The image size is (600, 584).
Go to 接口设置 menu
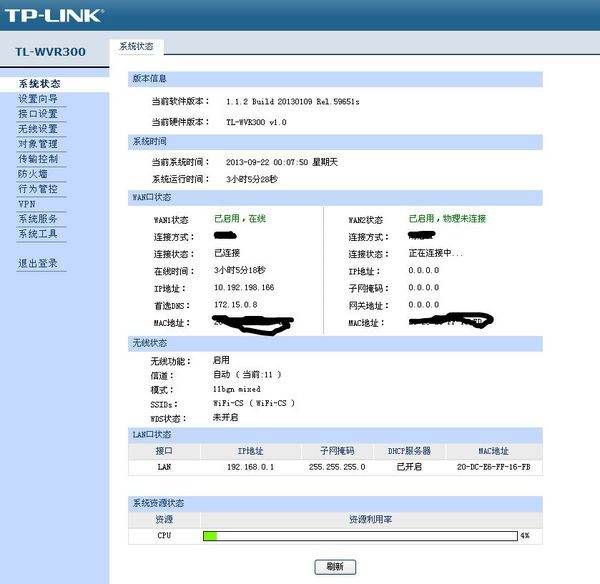tap(38, 114)
